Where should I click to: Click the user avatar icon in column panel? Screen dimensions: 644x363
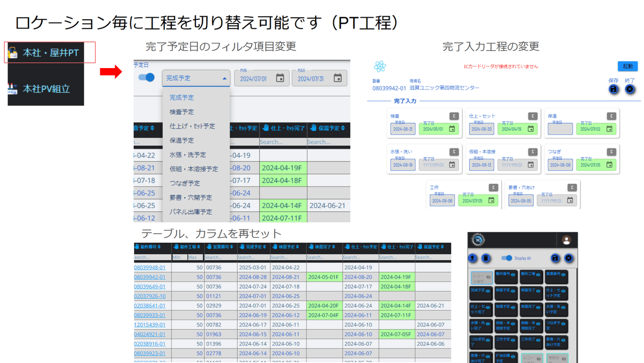click(x=566, y=240)
